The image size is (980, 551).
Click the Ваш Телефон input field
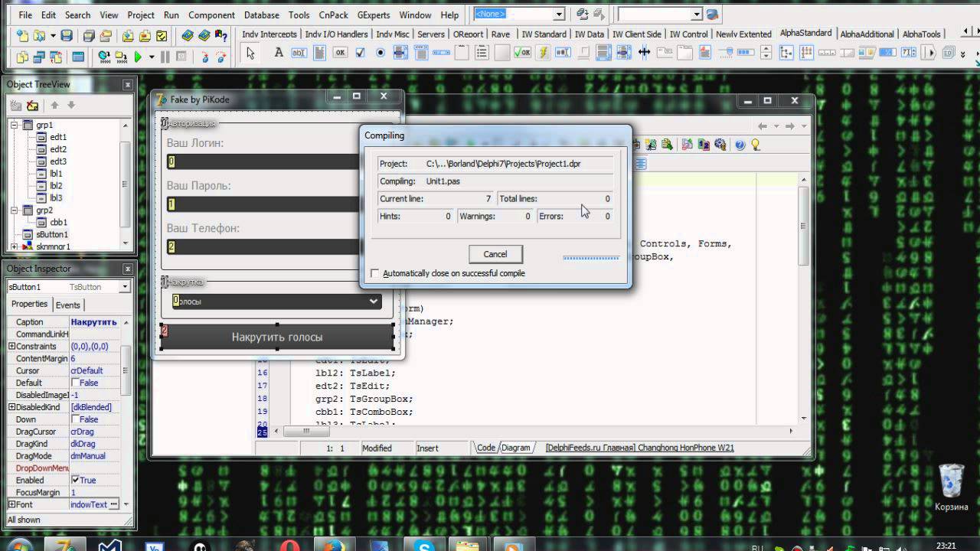[263, 246]
